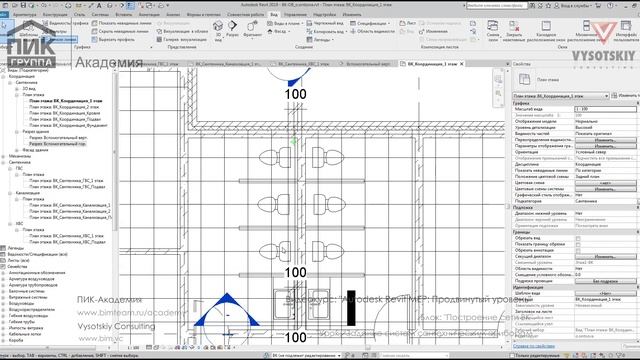Select the Фрагмент callout tool
The width and height of the screenshot is (640, 360).
click(x=252, y=29)
